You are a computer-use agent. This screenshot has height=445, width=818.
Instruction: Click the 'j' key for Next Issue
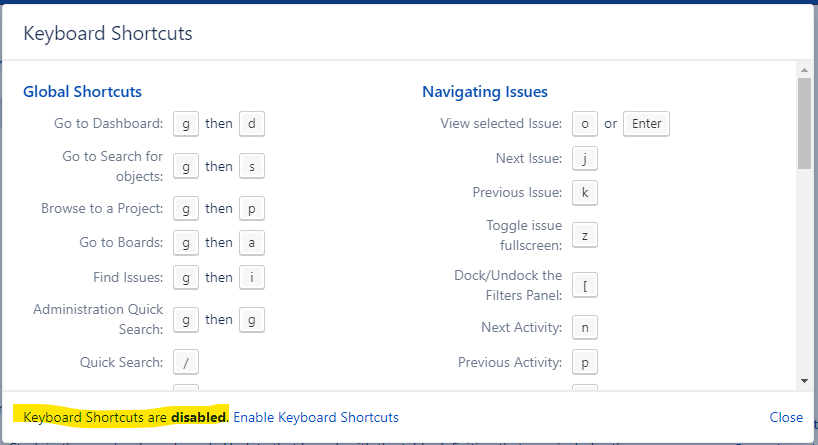point(585,159)
